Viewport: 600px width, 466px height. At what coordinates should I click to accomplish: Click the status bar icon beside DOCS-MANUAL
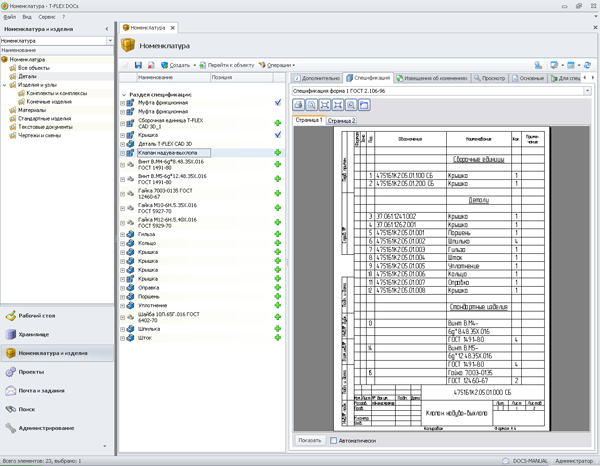(x=506, y=461)
